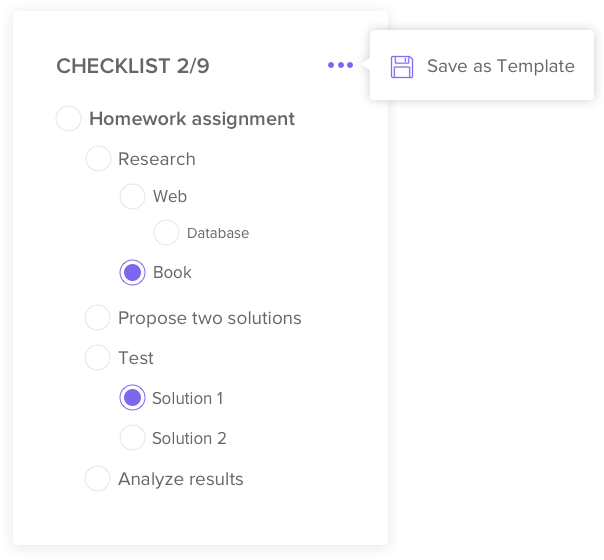Image resolution: width=604 pixels, height=560 pixels.
Task: Click the Solution 2 label text
Action: 189,438
